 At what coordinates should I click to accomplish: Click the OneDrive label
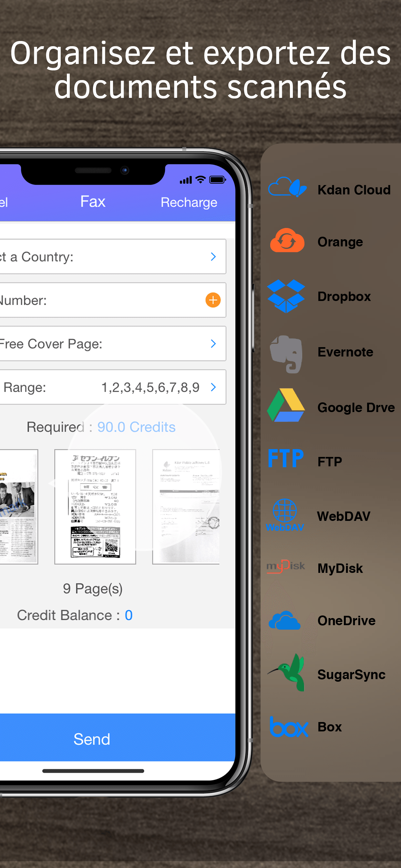click(346, 621)
